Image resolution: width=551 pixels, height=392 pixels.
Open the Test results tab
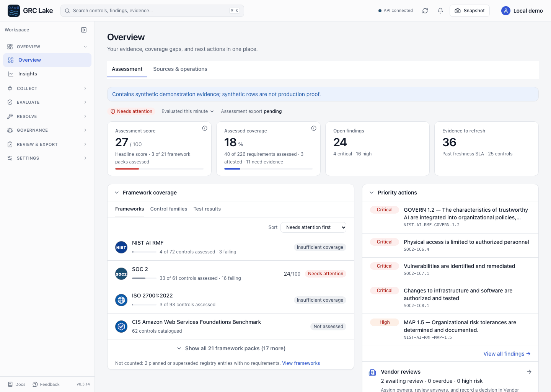[207, 209]
